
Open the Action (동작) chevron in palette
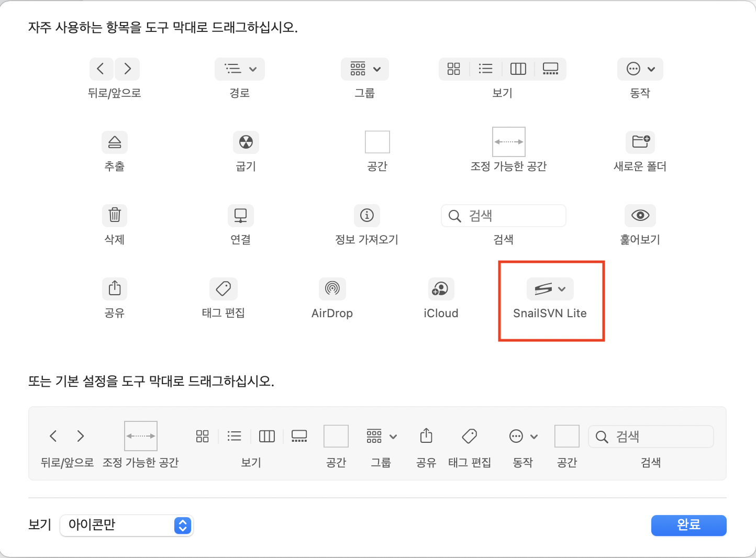click(651, 69)
